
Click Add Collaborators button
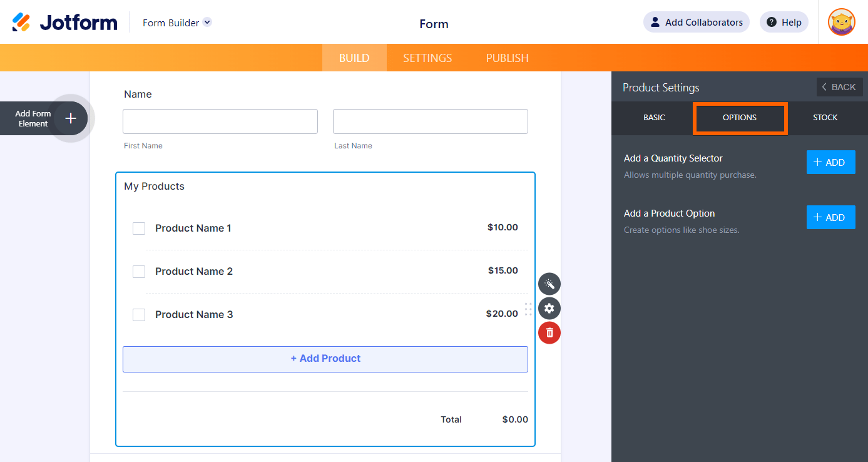click(696, 23)
